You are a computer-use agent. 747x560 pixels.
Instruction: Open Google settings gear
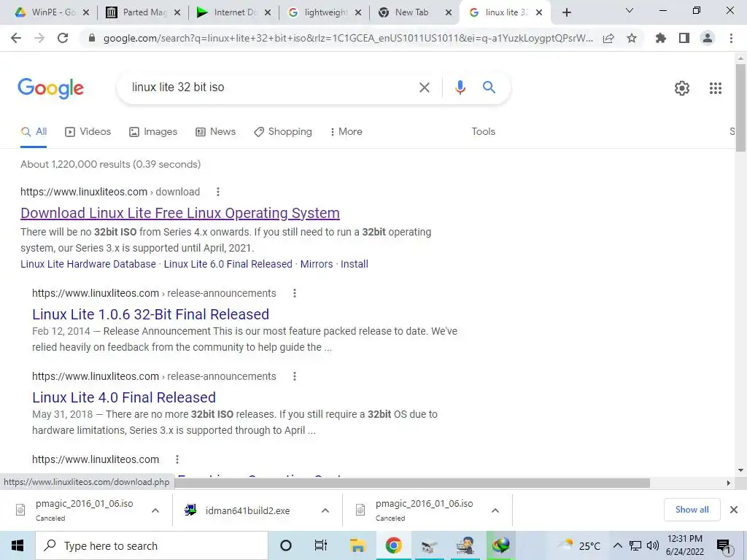[x=682, y=88]
